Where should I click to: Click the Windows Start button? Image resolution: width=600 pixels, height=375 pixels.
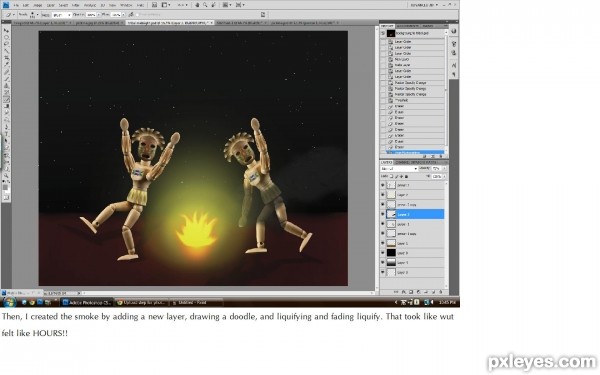[x=9, y=302]
